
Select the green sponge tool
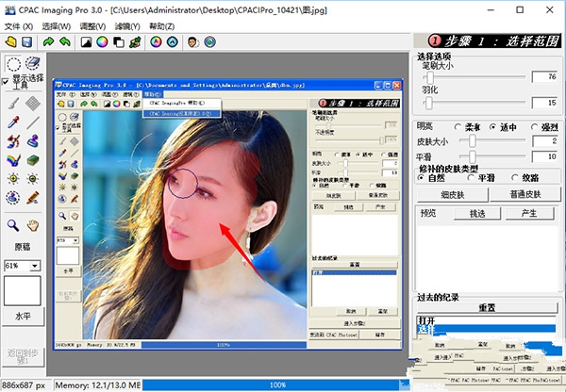(32, 160)
